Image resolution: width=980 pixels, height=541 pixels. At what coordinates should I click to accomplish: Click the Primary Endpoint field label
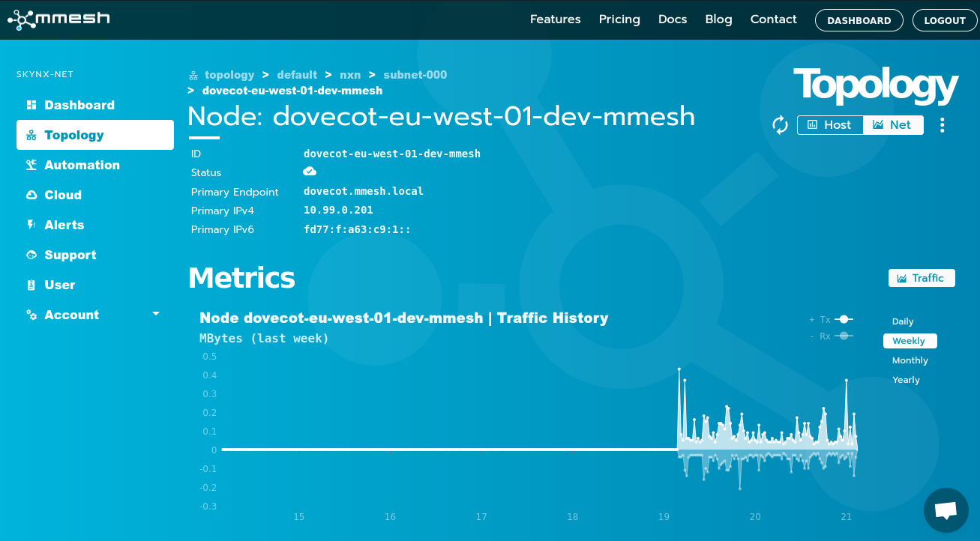pyautogui.click(x=235, y=192)
